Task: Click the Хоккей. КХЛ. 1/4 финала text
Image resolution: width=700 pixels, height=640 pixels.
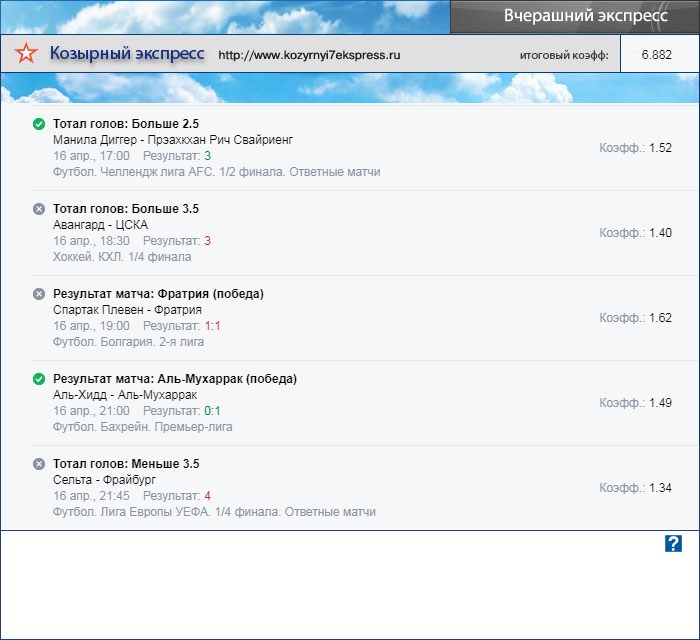Action: (121, 257)
